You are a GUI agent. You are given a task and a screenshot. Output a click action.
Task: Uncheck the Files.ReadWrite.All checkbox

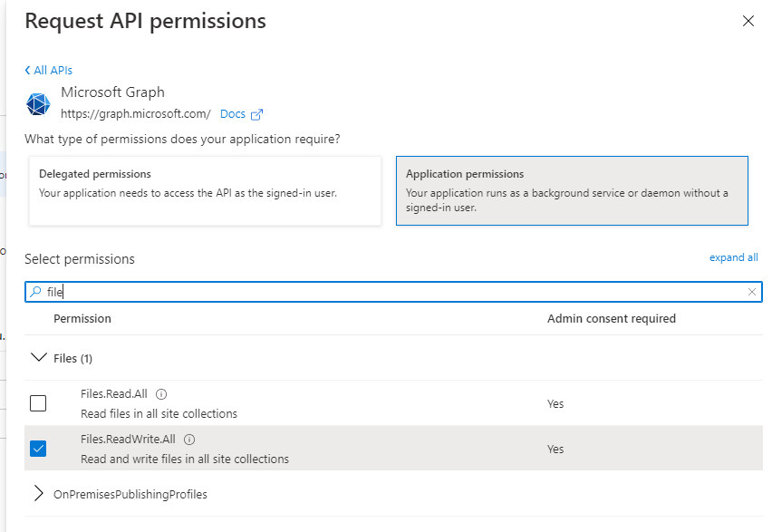(x=38, y=449)
